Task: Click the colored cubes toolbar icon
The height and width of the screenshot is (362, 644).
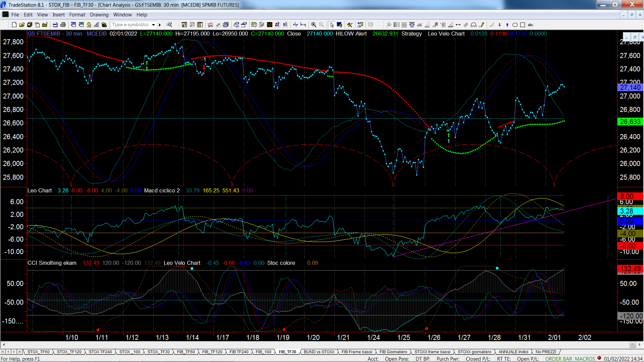Action: tap(104, 25)
